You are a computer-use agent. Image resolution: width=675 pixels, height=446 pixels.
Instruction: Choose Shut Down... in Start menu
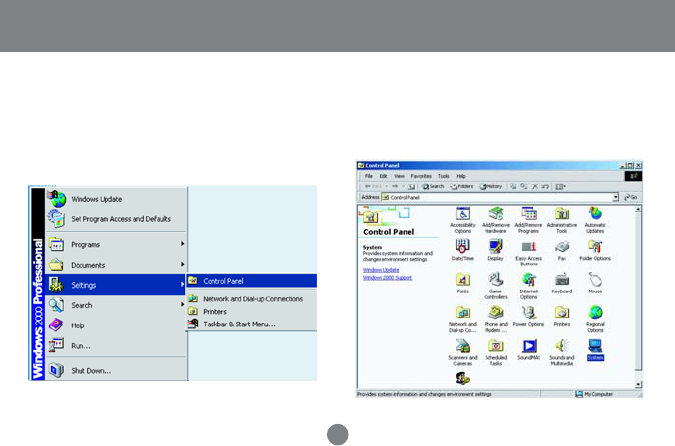(116, 371)
